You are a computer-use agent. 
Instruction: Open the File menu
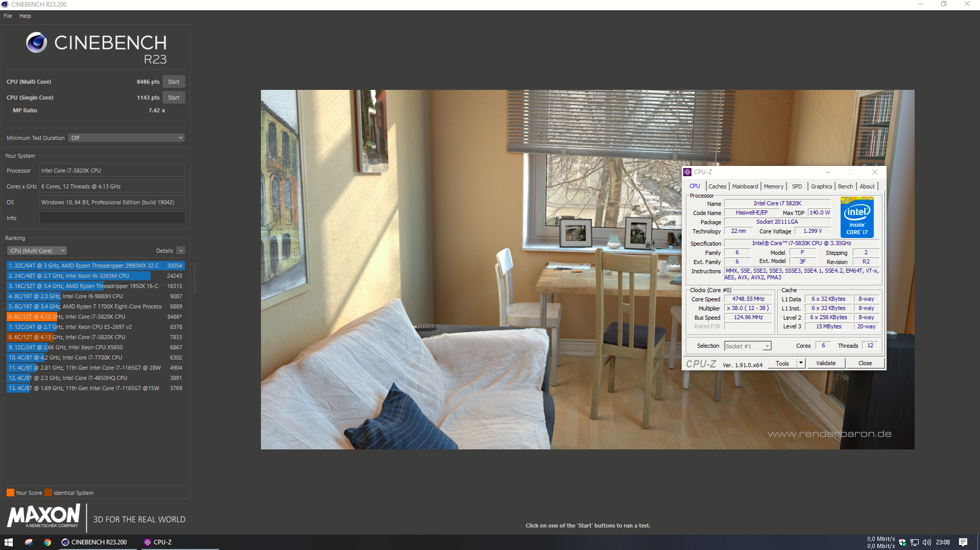(8, 16)
